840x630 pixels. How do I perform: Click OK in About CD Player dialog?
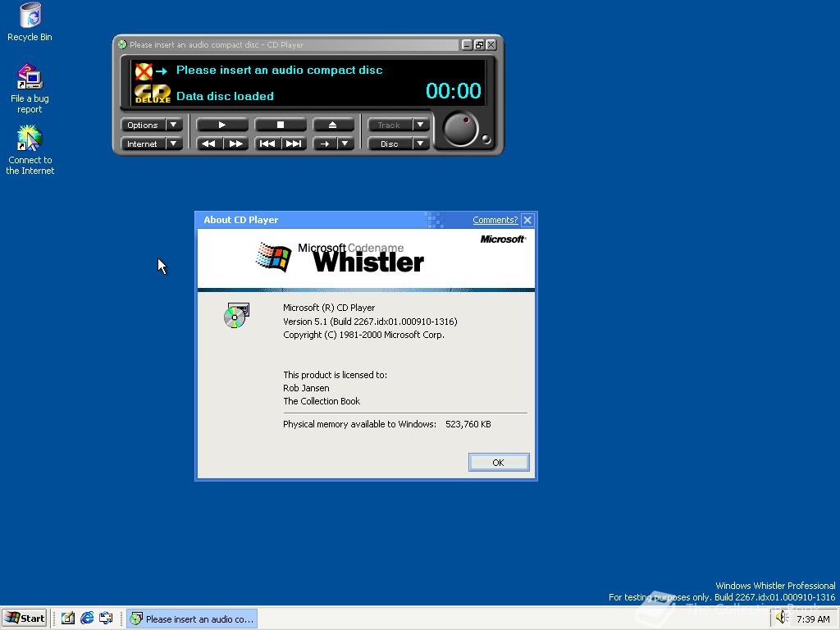point(499,463)
